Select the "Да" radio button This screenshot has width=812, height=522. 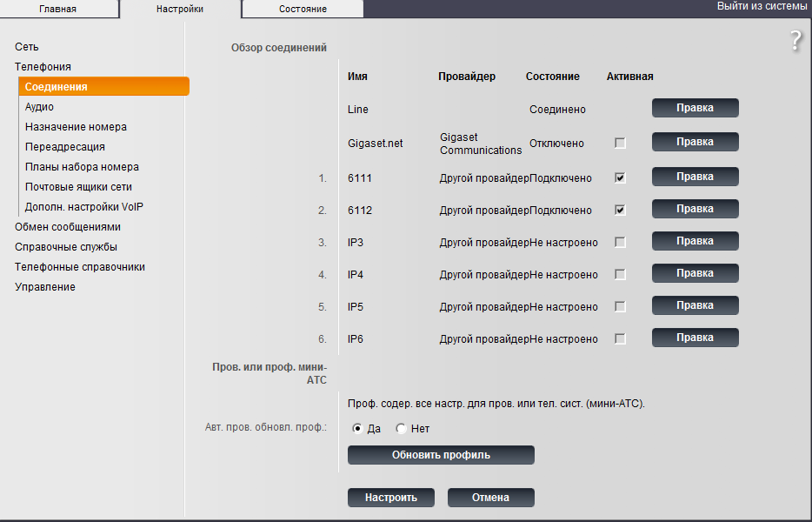pyautogui.click(x=357, y=429)
